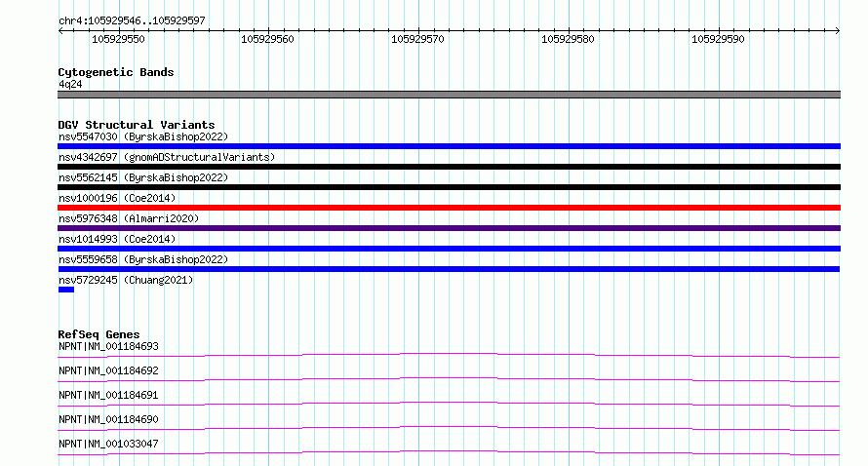Viewport: 868px width, 466px height.
Task: Select the DGV Structural Variants track title
Action: 137,125
